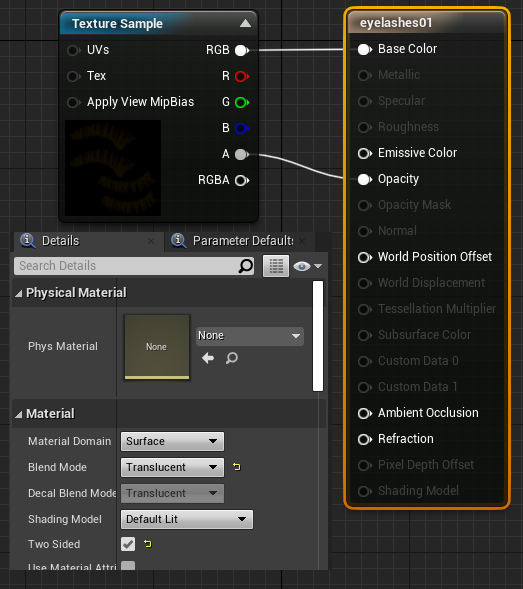Screen dimensions: 523x589
Task: Click the RGB output pin of Texture Sample
Action: [x=242, y=50]
